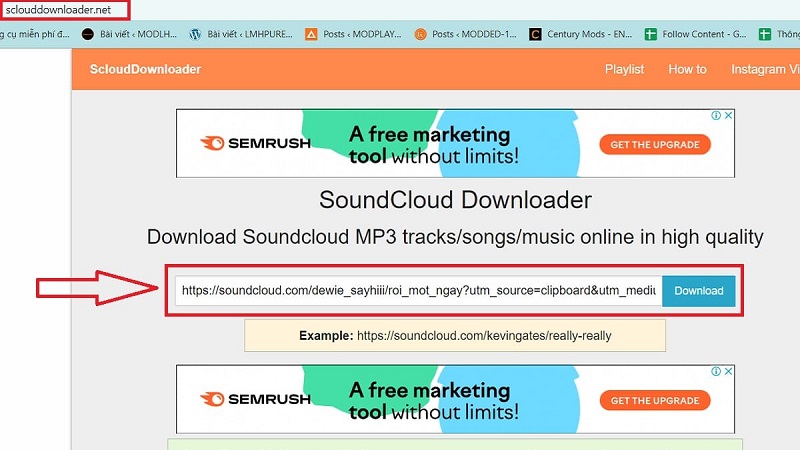The image size is (800, 450).
Task: Click 'Get the Upgrade' in lower ad
Action: coord(655,401)
